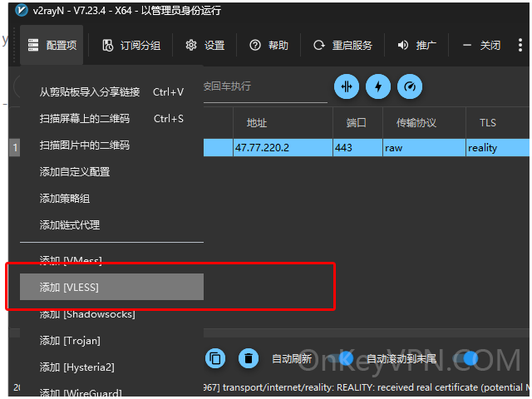
Task: Click the server list icon beside 配置项
Action: [x=33, y=45]
